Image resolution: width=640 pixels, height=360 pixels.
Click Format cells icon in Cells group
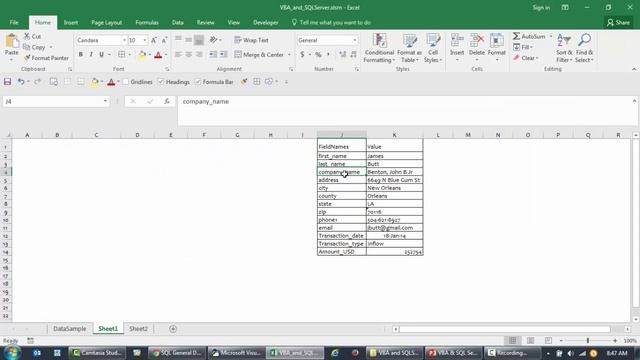coord(497,41)
